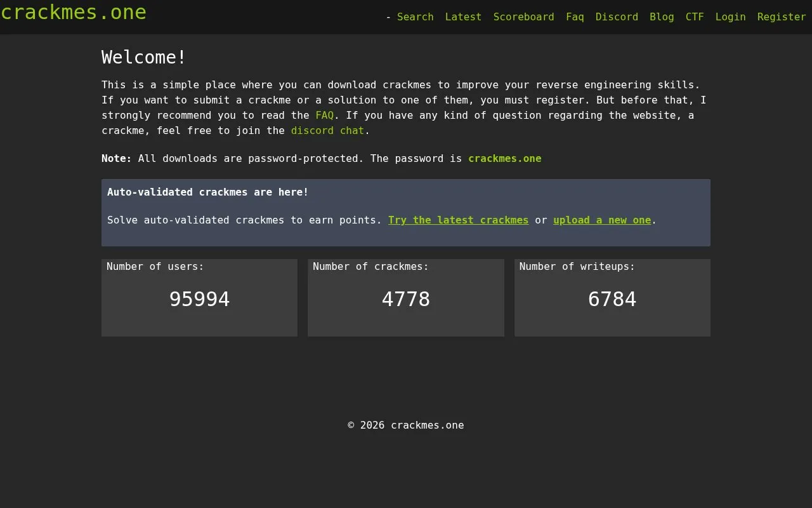Click the users count 95994

tap(199, 299)
